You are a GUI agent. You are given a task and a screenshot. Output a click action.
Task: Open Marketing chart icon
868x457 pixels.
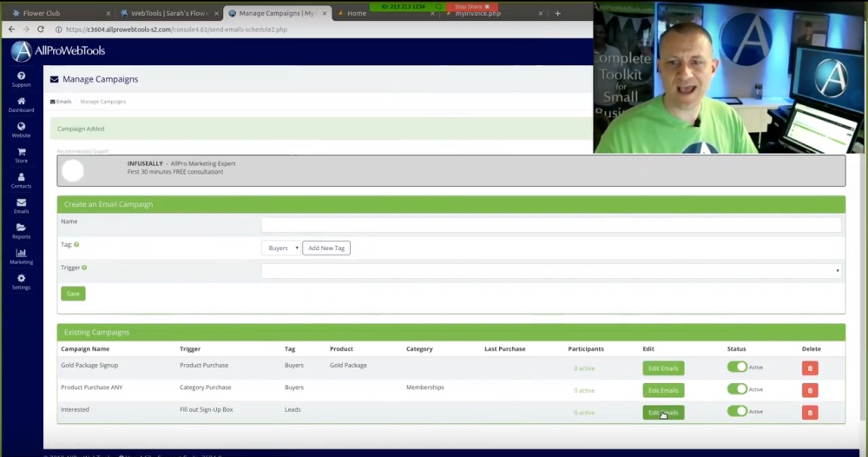click(x=21, y=256)
